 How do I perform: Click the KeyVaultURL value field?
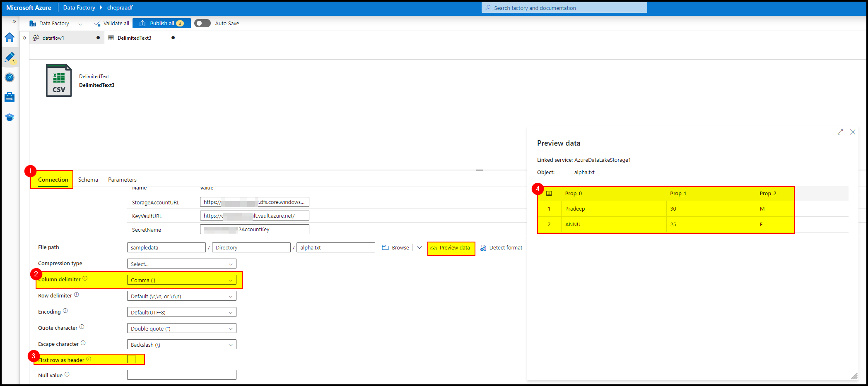[x=254, y=216]
